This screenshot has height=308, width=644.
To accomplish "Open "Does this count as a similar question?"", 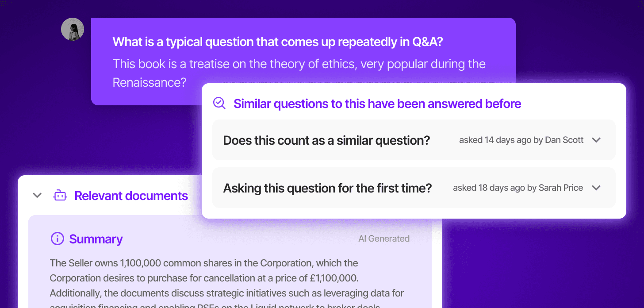I will pyautogui.click(x=326, y=140).
